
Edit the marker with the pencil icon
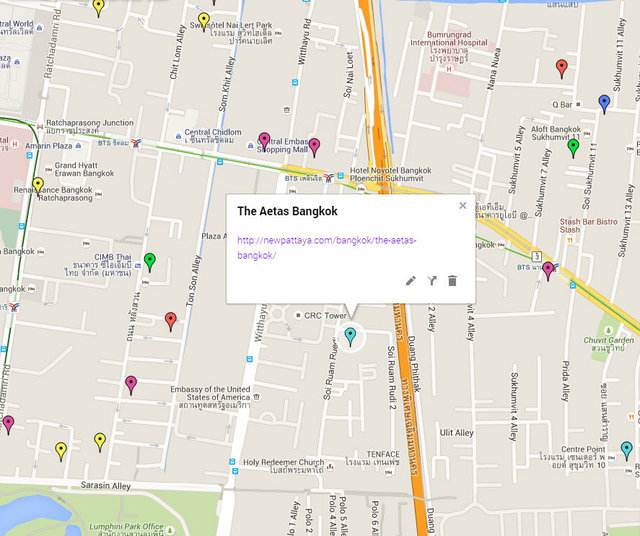pyautogui.click(x=411, y=281)
